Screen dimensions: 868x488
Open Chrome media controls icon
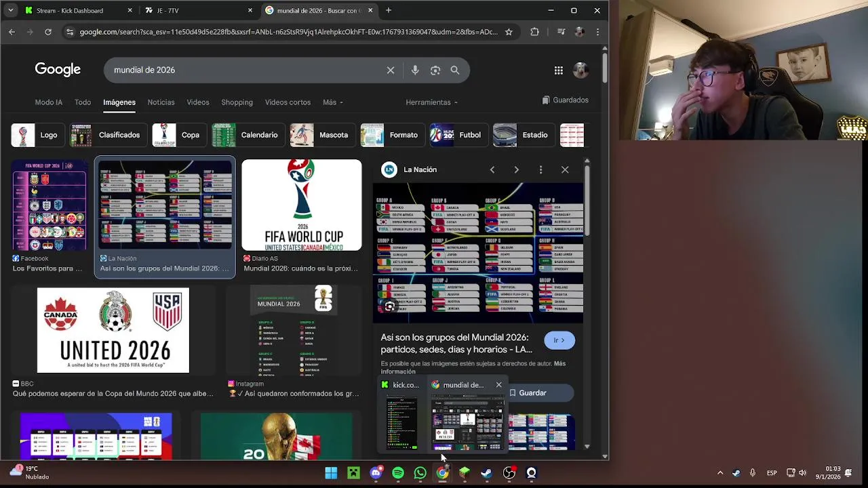coord(561,31)
